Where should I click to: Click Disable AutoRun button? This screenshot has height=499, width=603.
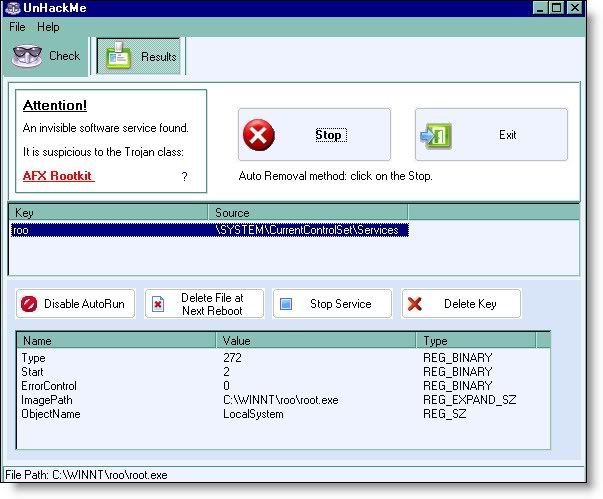click(x=75, y=304)
